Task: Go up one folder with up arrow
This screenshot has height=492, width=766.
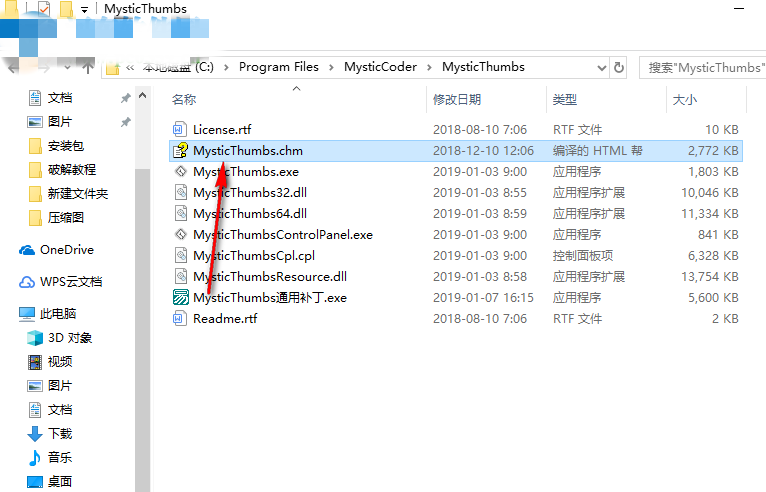Action: (88, 66)
